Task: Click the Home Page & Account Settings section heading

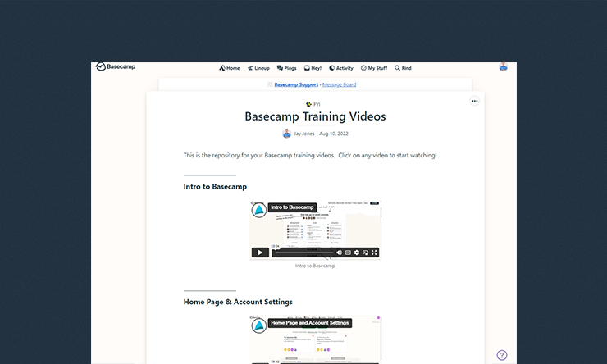Action: (x=238, y=302)
